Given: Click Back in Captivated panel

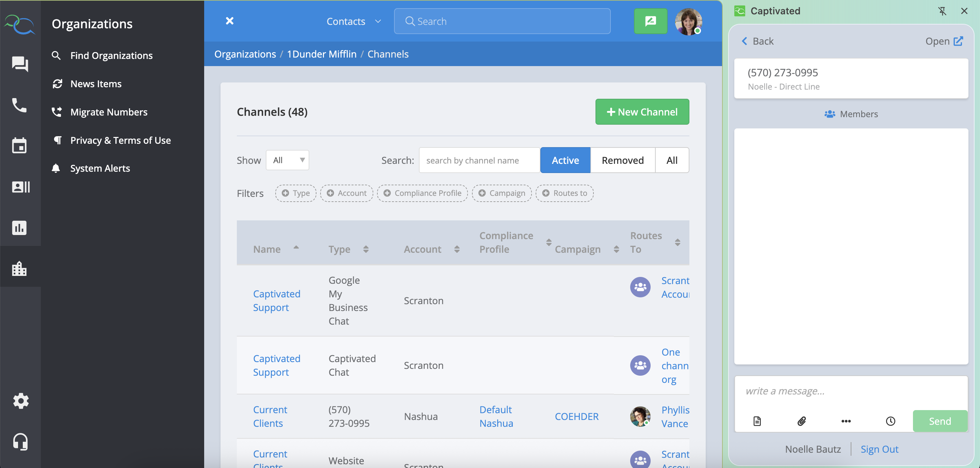Looking at the screenshot, I should coord(757,41).
